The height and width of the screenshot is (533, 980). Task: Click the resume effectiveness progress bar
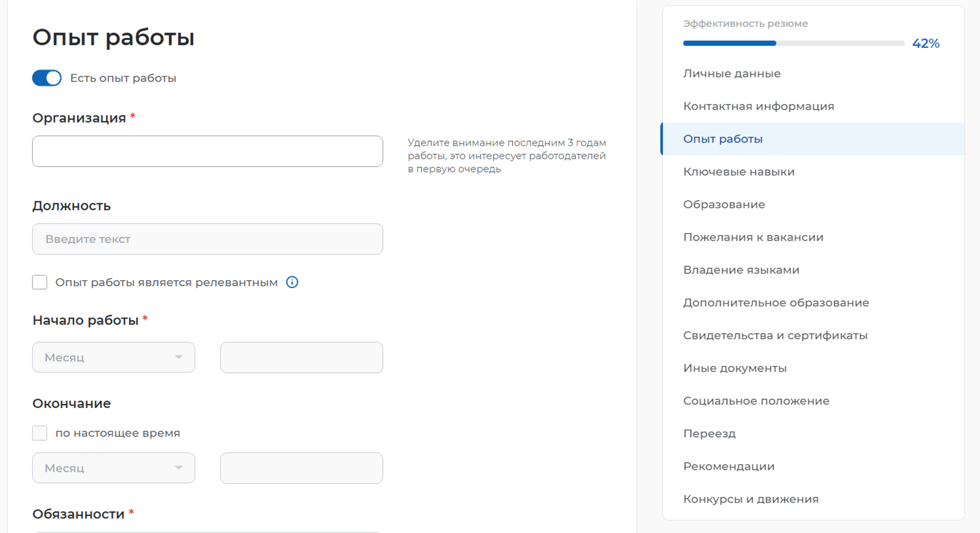(x=794, y=43)
